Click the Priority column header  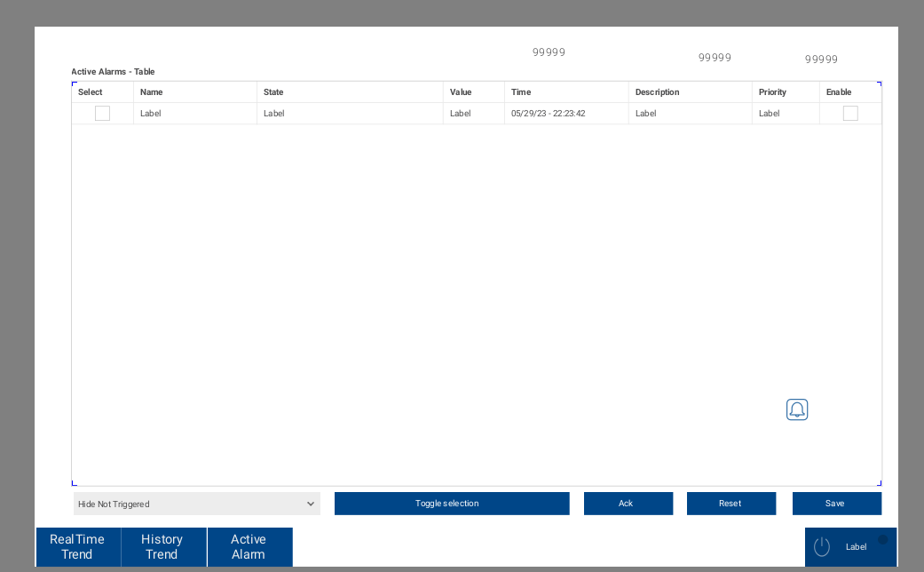click(786, 92)
